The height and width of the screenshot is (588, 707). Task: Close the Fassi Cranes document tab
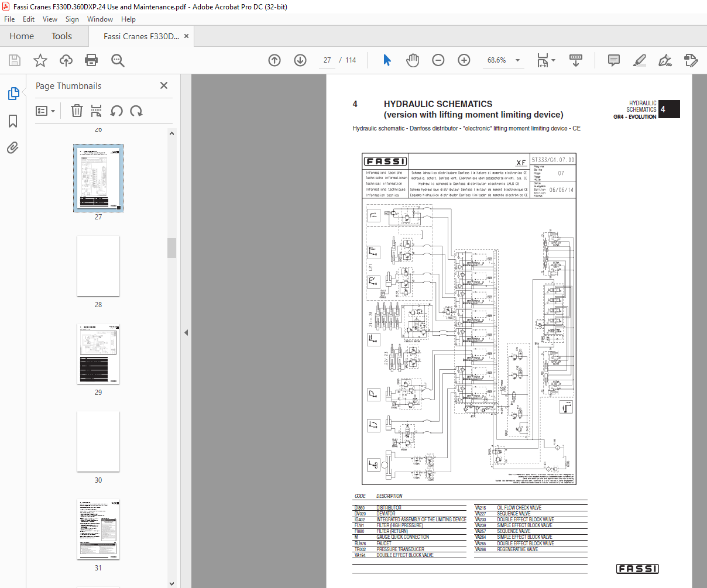[x=186, y=36]
